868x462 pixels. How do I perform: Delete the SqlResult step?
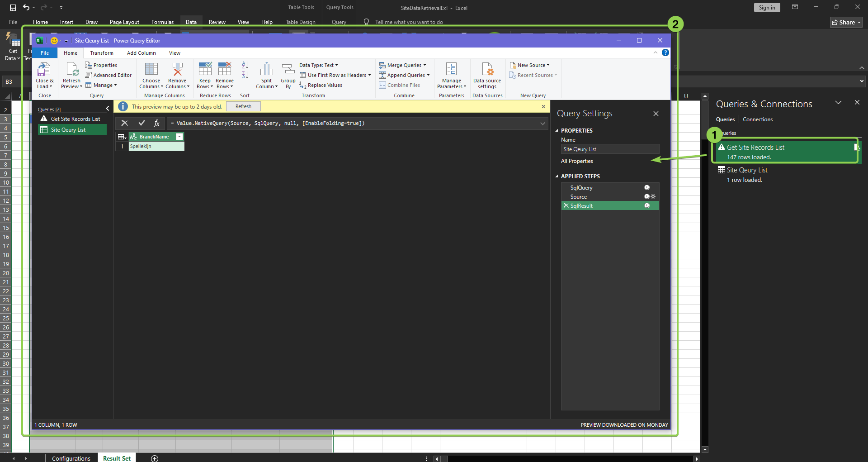pyautogui.click(x=566, y=205)
